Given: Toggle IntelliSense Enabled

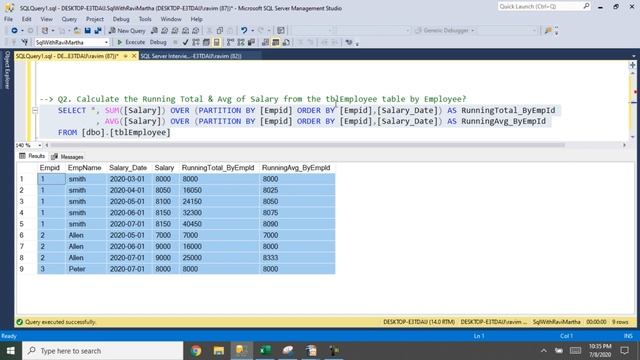Looking at the screenshot, I should pyautogui.click(x=217, y=42).
